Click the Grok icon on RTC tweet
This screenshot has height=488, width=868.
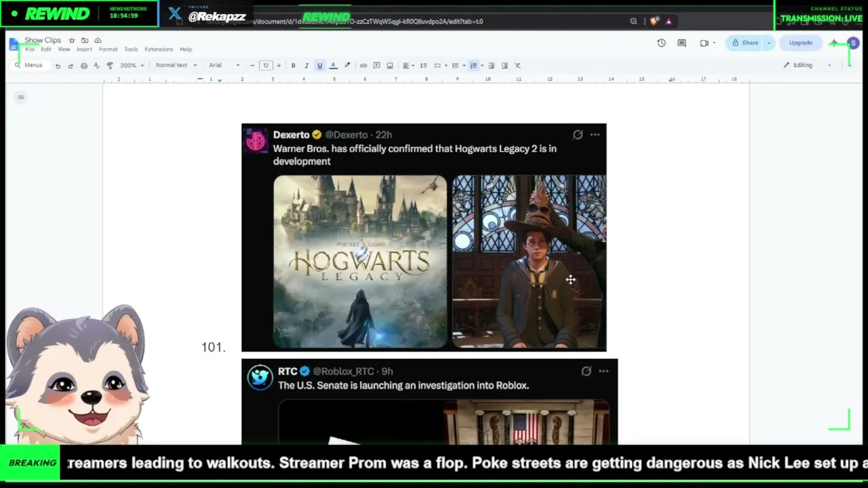tap(587, 371)
